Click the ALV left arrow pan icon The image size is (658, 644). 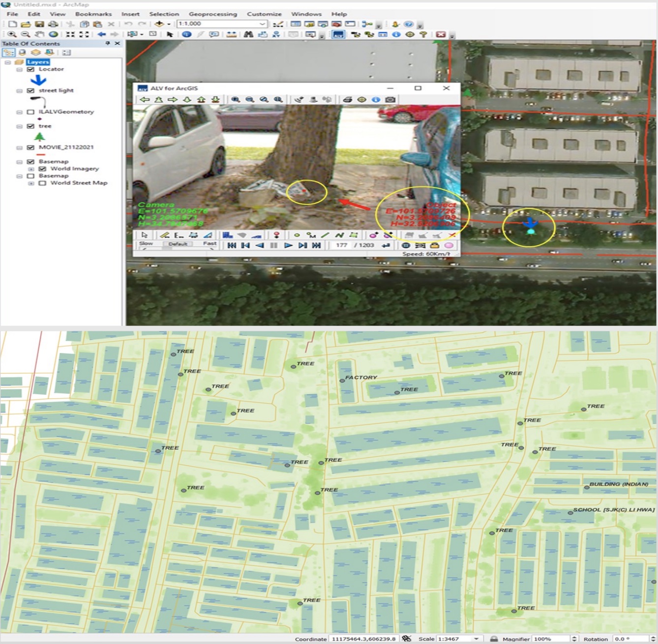145,99
